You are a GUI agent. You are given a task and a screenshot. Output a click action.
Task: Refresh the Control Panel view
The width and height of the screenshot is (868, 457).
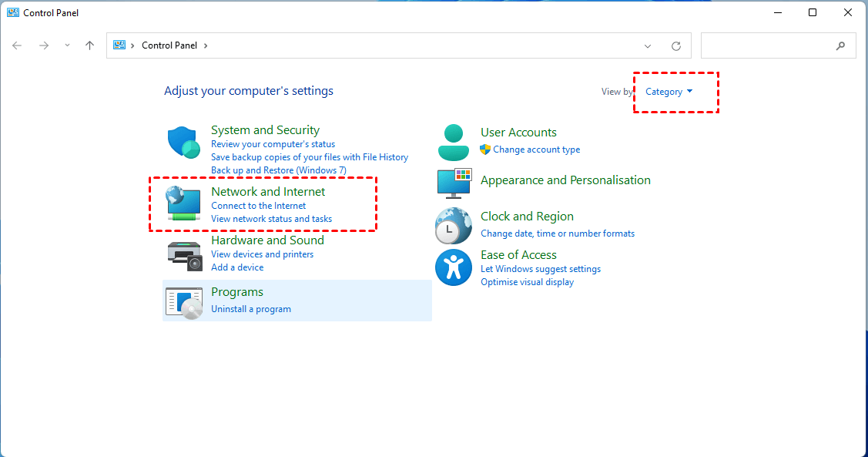[676, 46]
